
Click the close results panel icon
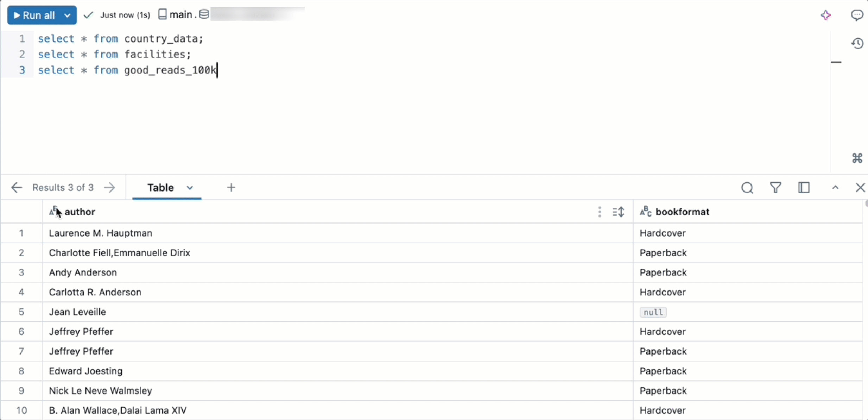860,187
